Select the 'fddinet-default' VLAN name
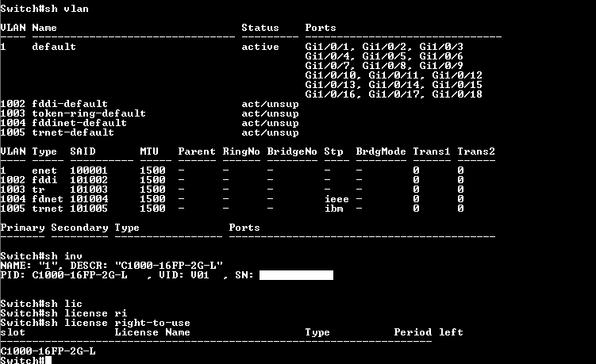This screenshot has height=364, width=596. (79, 123)
